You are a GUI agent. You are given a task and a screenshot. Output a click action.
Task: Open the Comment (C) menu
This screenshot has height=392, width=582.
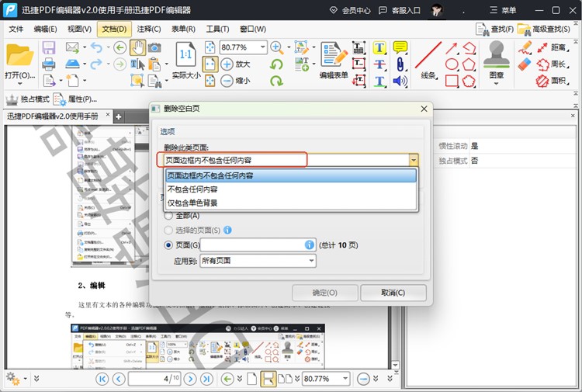point(149,29)
